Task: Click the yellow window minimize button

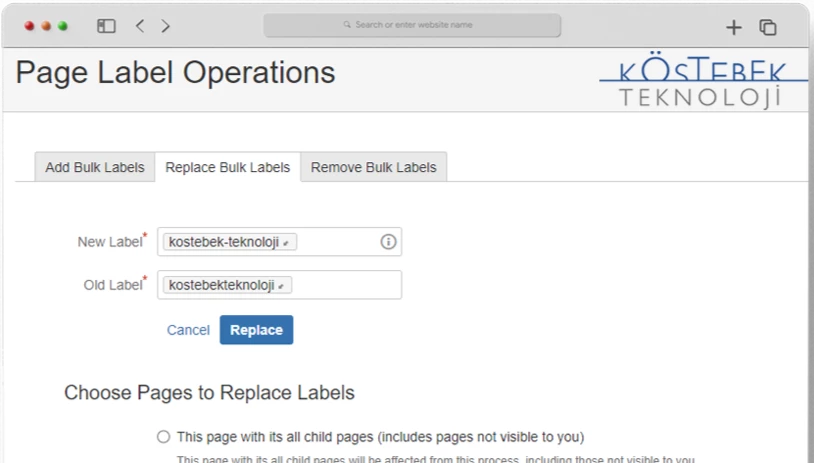Action: [x=46, y=26]
